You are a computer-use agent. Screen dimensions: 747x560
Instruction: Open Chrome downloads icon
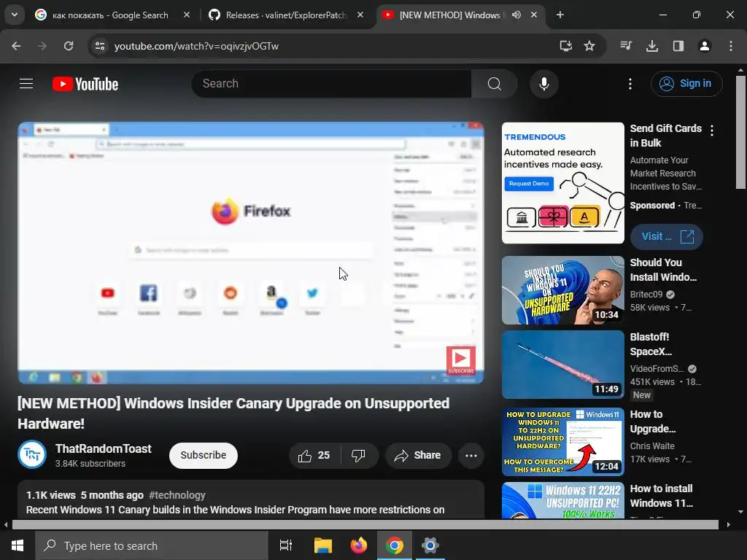[652, 46]
